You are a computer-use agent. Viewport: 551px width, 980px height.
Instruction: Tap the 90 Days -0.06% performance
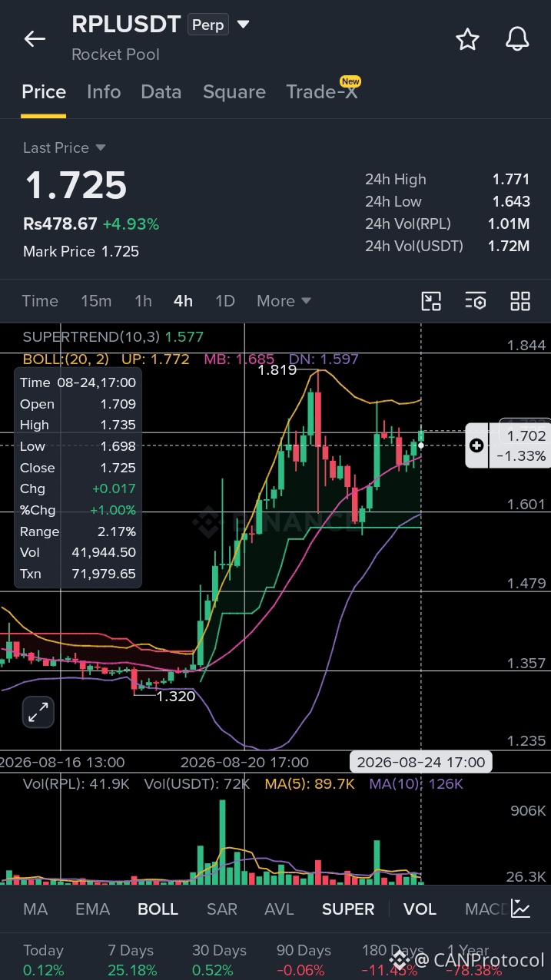click(305, 960)
